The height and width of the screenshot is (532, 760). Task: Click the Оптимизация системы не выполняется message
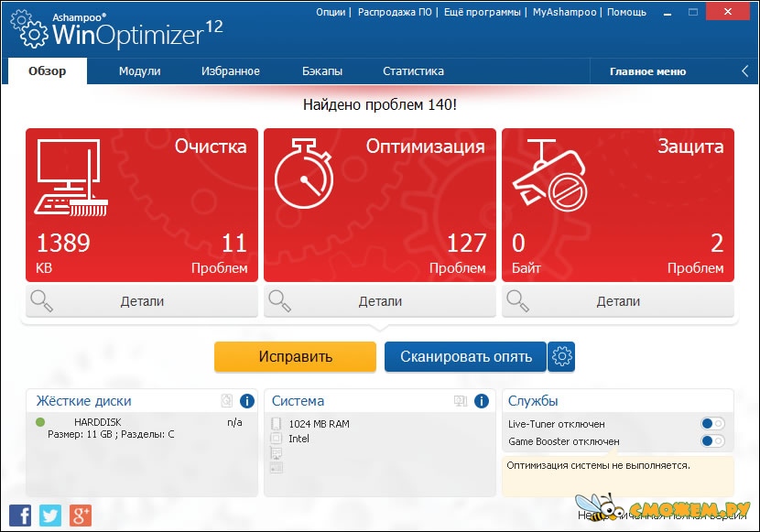pos(598,466)
